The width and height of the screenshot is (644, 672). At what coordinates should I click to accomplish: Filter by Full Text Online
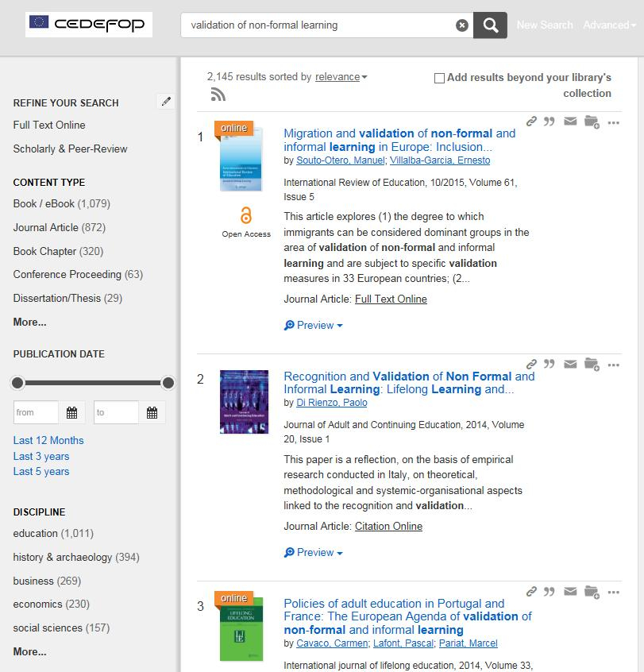click(x=50, y=125)
